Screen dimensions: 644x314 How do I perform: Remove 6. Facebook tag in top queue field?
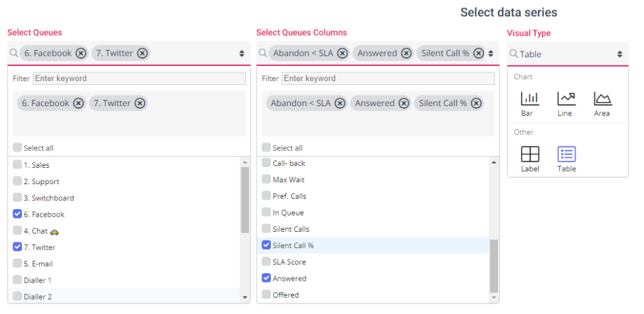point(81,53)
